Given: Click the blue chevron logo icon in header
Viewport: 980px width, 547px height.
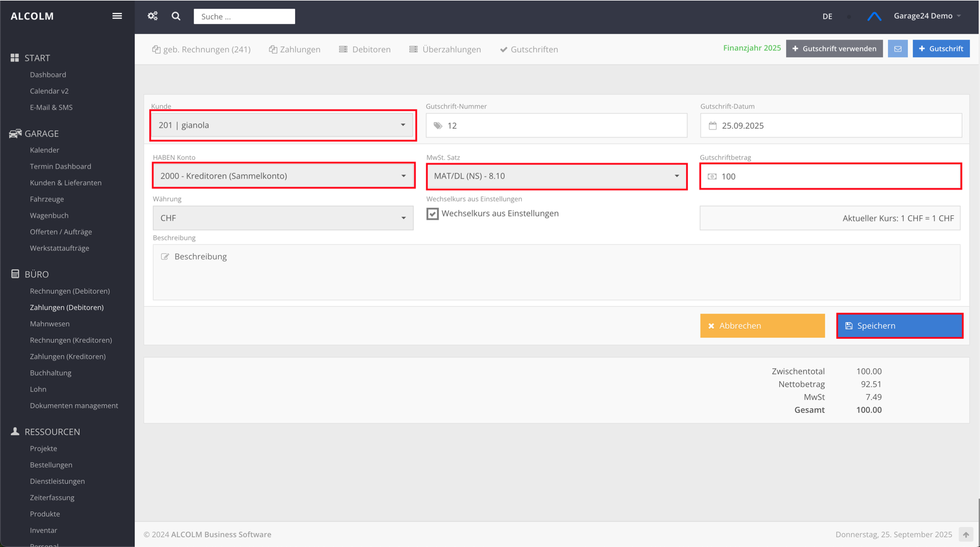Looking at the screenshot, I should [874, 16].
